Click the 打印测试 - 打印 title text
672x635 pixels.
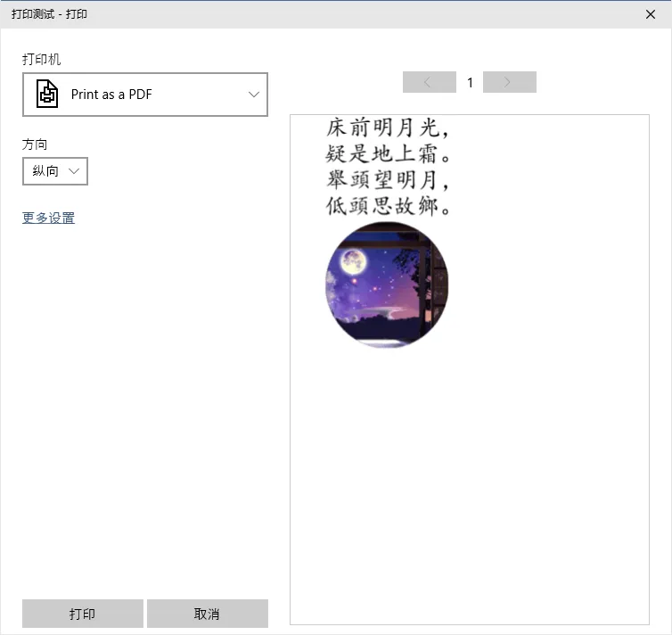click(x=49, y=14)
